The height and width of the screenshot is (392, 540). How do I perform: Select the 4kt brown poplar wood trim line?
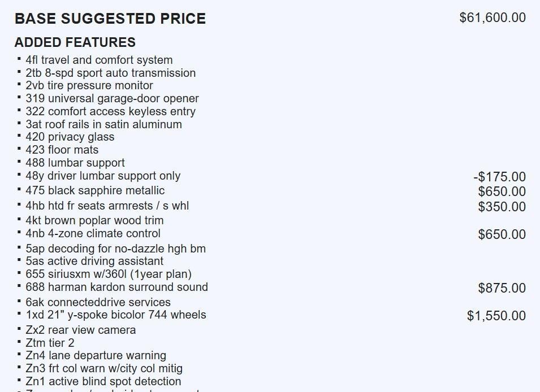[94, 220]
